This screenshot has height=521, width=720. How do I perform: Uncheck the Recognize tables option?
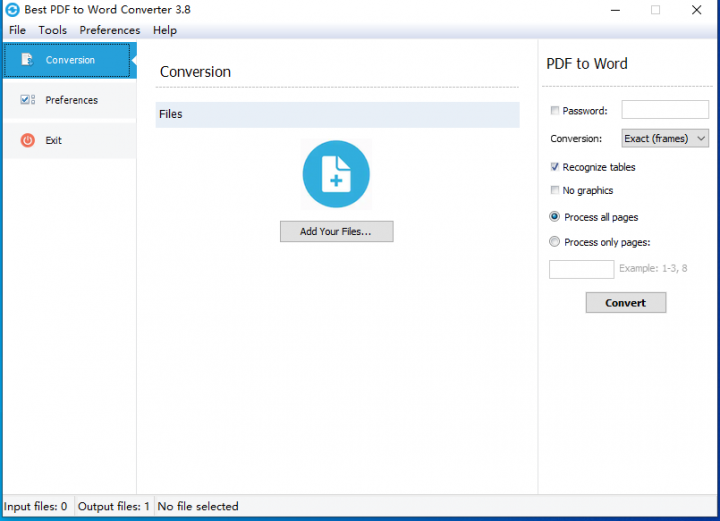point(555,167)
